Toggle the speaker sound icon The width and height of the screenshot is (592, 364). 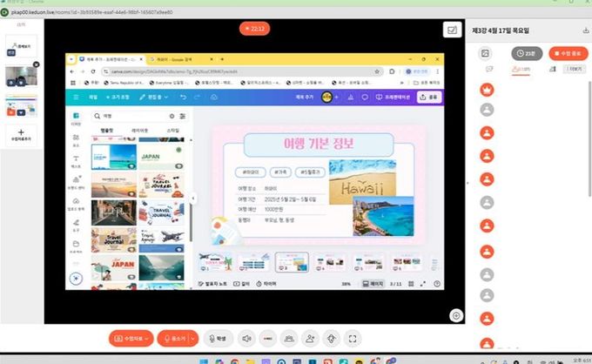[246, 338]
